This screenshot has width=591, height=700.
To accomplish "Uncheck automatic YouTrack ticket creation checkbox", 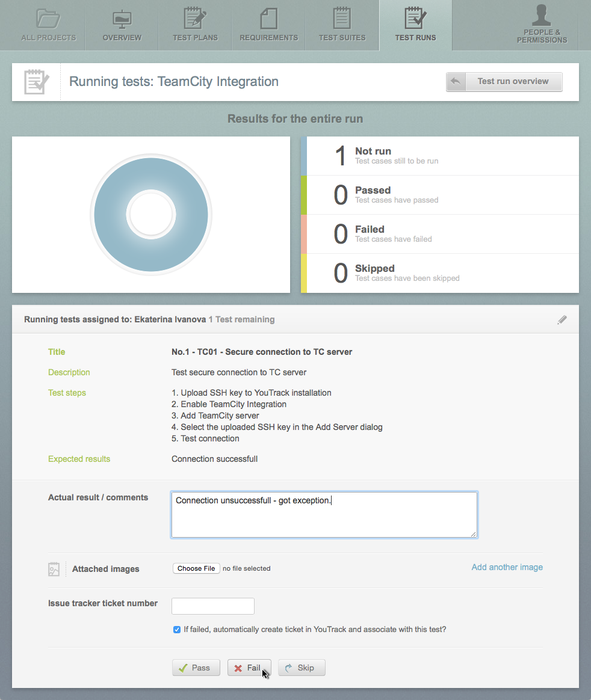I will (x=177, y=630).
